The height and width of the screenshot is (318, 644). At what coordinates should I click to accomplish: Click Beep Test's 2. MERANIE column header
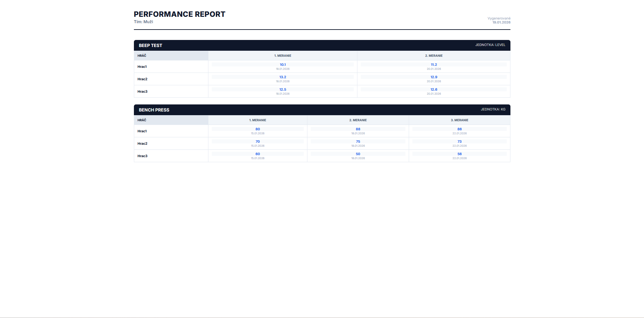coord(434,56)
